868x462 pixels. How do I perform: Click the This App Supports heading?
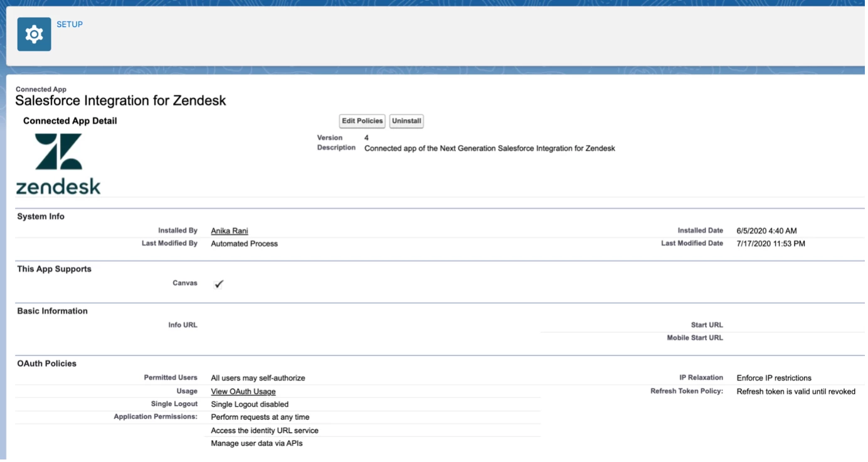pos(54,269)
